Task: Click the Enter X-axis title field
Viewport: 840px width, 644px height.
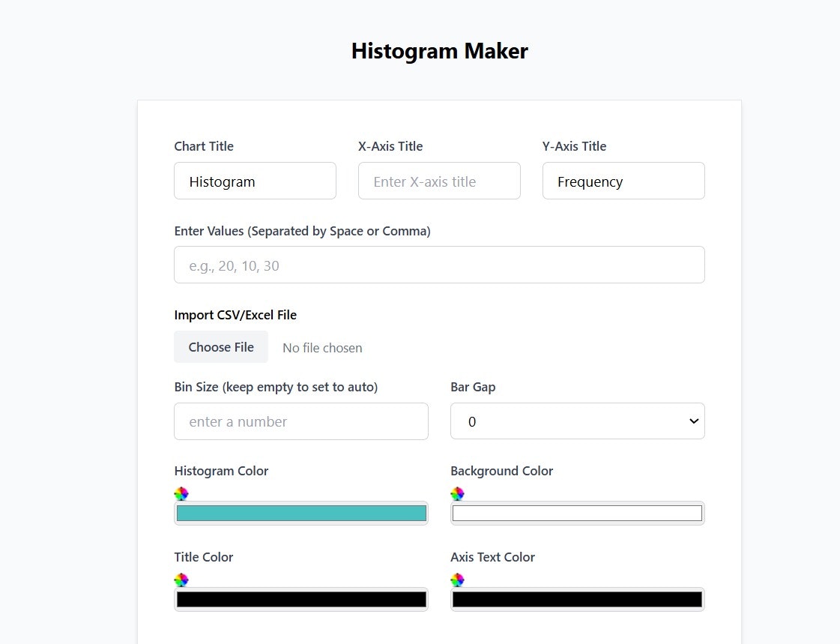Action: tap(439, 181)
